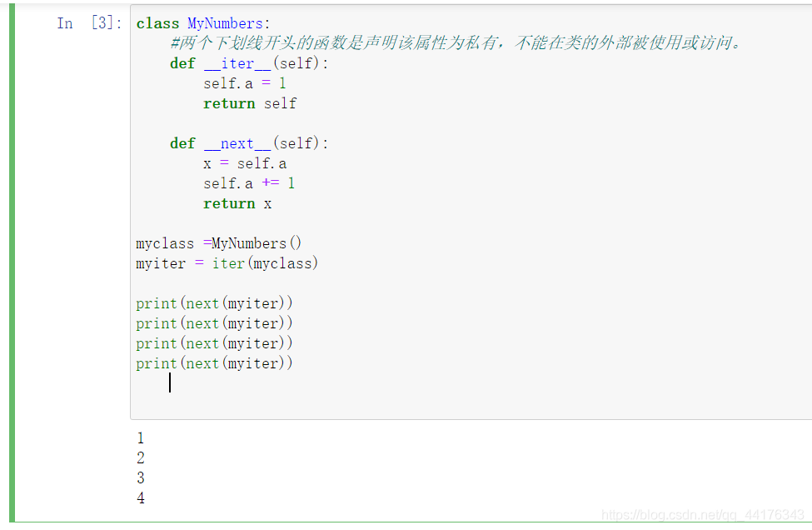Viewport: 812px width, 530px height.
Task: Click the In [3]: cell prompt
Action: coord(90,23)
